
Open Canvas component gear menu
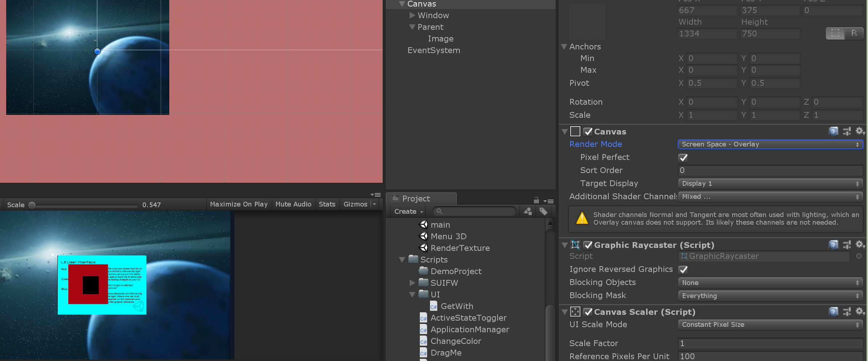coord(860,131)
